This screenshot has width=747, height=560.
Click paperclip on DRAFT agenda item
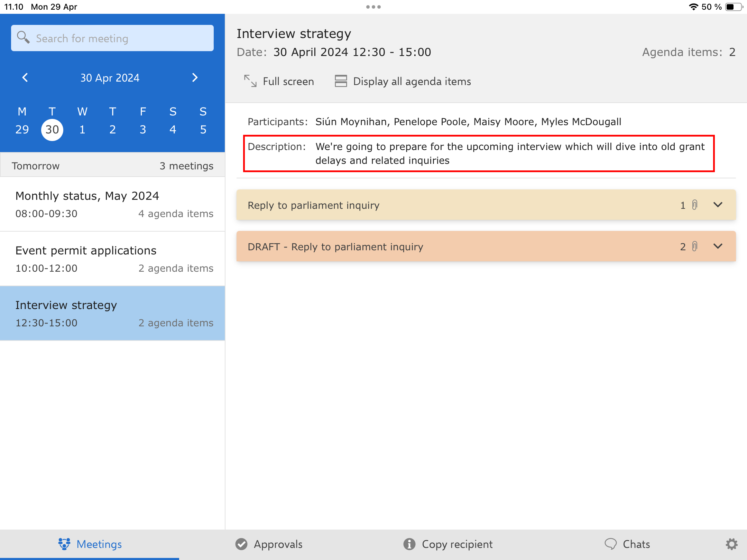point(694,246)
